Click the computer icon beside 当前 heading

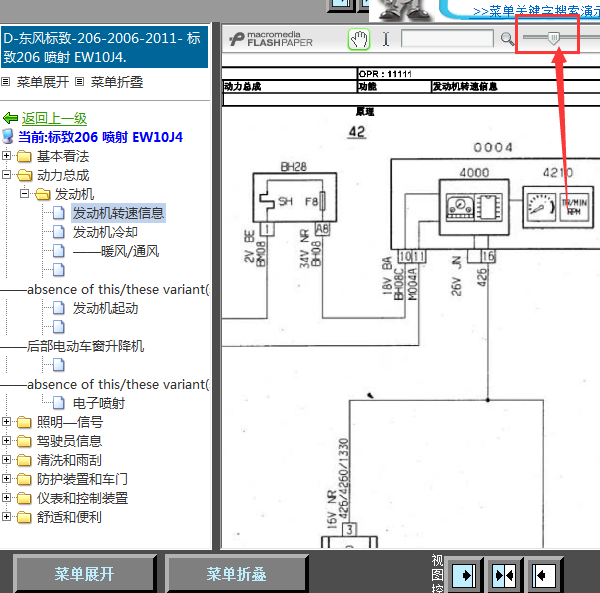tap(8, 136)
